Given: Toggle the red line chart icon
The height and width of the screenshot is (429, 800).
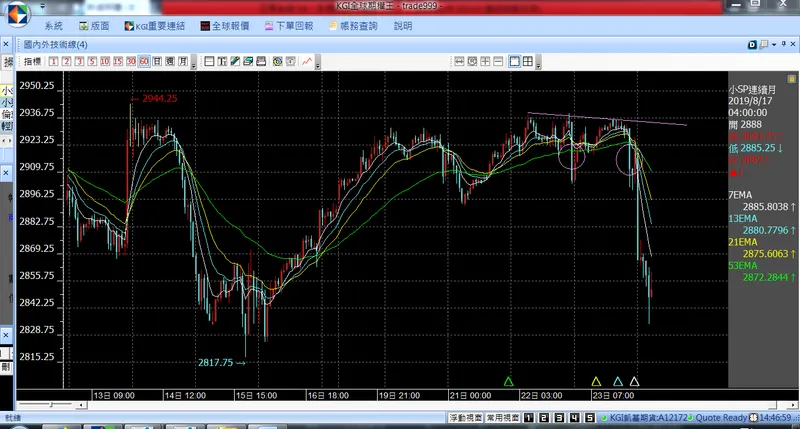Looking at the screenshot, I should pyautogui.click(x=307, y=62).
